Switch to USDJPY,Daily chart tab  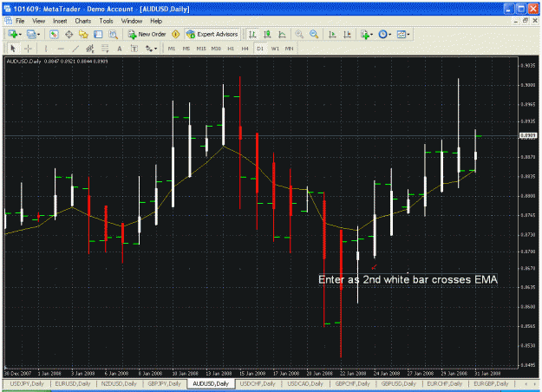pyautogui.click(x=27, y=383)
